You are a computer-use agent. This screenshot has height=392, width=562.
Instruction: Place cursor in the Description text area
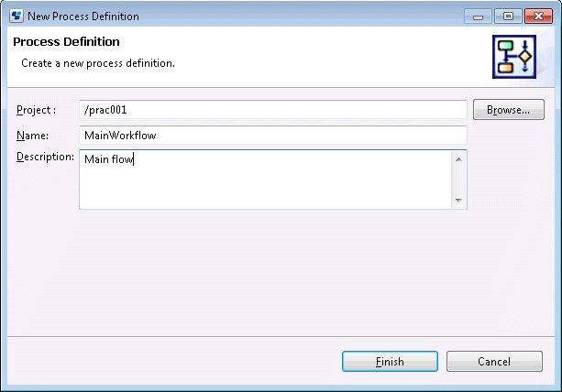click(x=264, y=179)
